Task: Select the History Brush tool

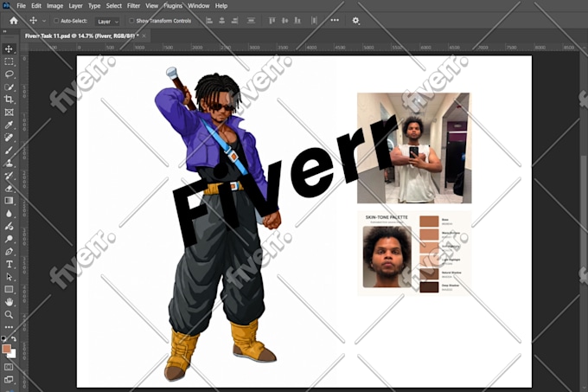Action: tap(9, 176)
